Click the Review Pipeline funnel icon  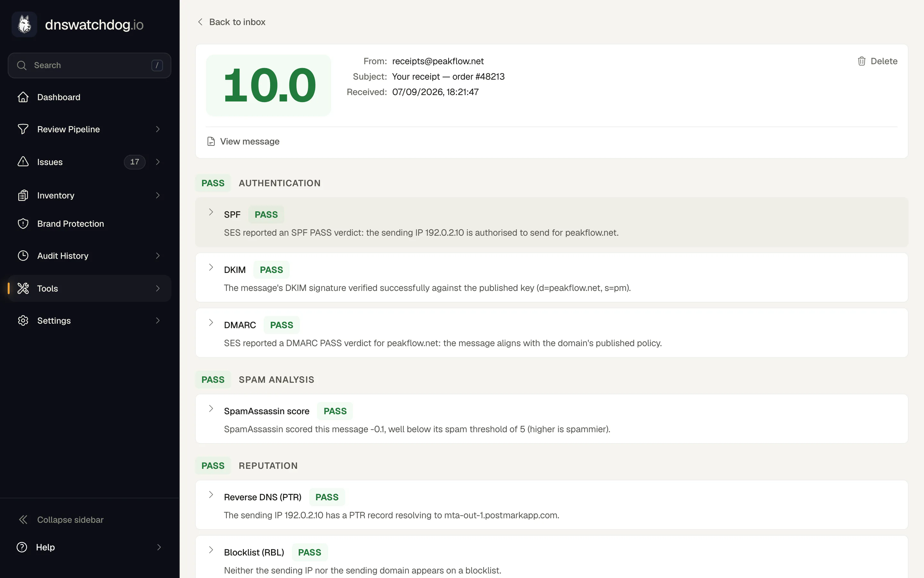click(23, 129)
